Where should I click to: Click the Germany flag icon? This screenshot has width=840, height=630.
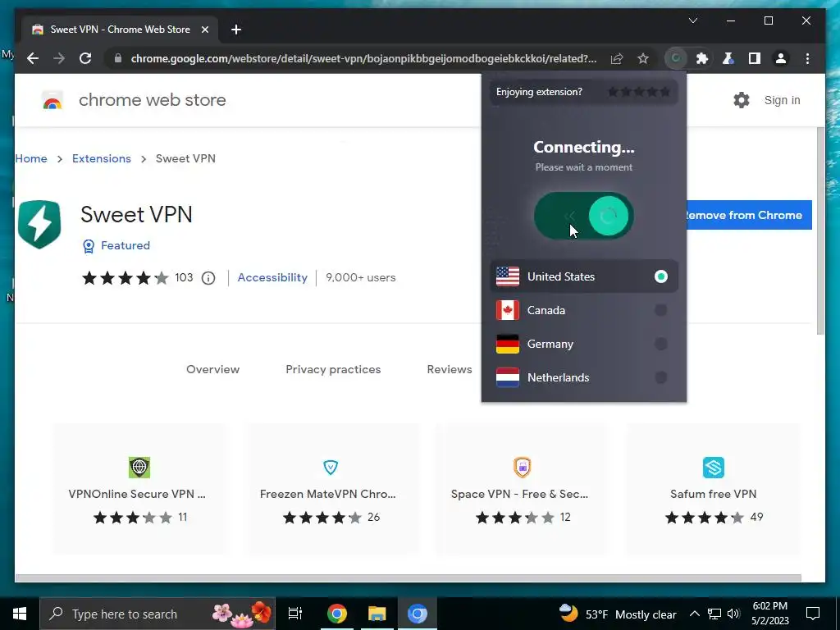coord(507,344)
